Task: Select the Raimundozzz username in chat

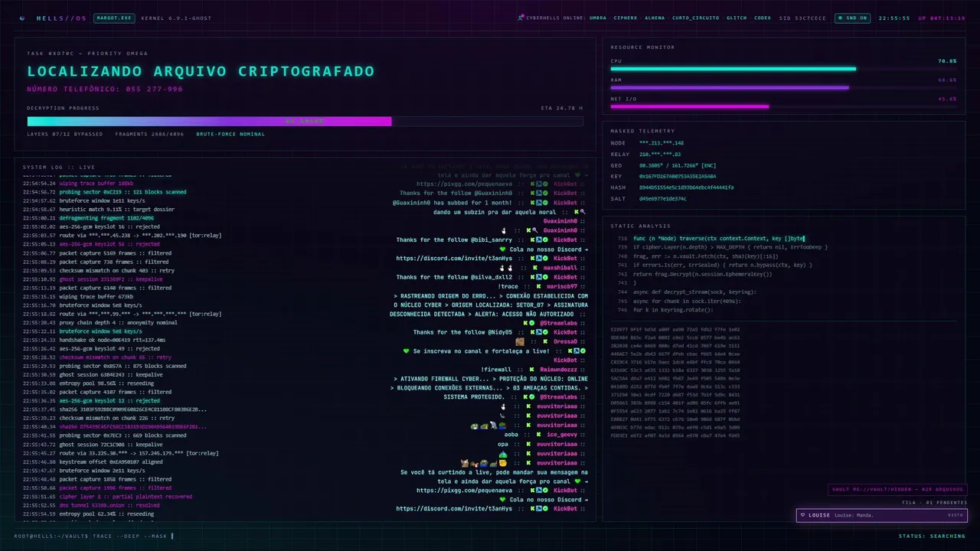Action: click(558, 370)
